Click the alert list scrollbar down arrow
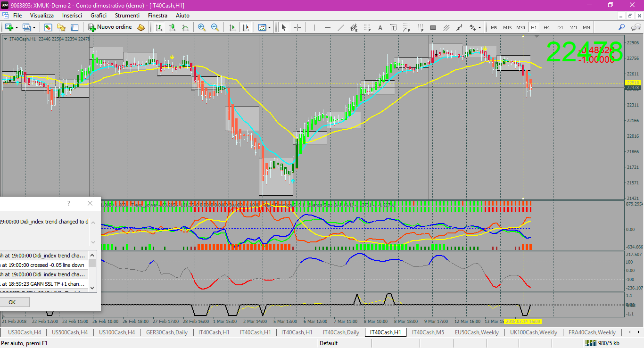644x348 pixels. pos(92,287)
